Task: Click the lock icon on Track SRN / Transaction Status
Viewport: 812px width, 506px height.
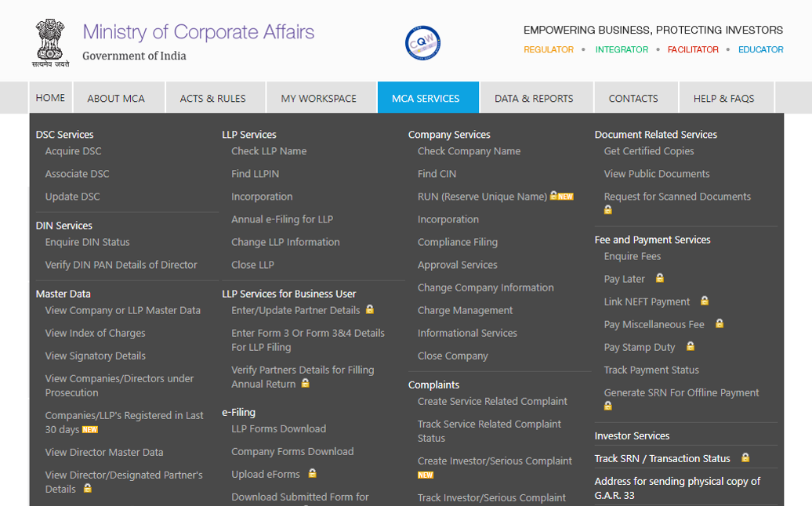Action: coord(745,457)
